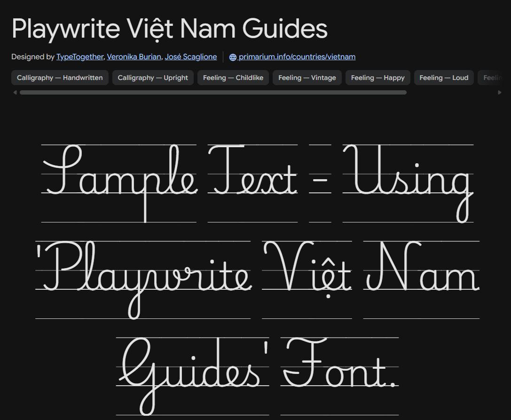Click the right arrow of tag scrollbar

click(500, 93)
